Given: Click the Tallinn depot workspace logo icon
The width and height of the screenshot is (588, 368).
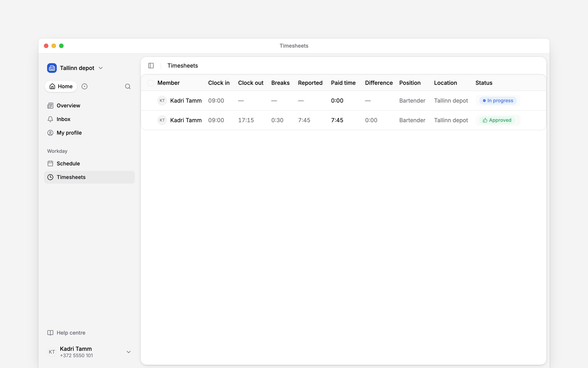Looking at the screenshot, I should coord(52,68).
